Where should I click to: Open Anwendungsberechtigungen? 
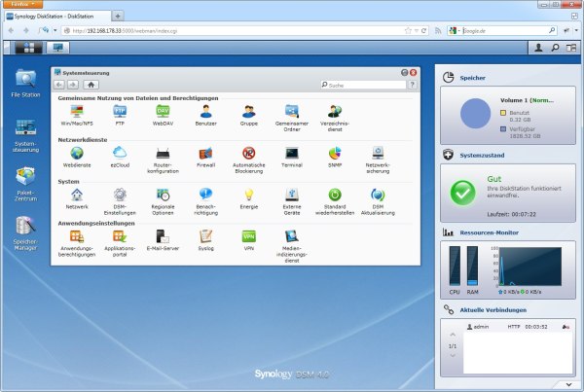click(77, 243)
